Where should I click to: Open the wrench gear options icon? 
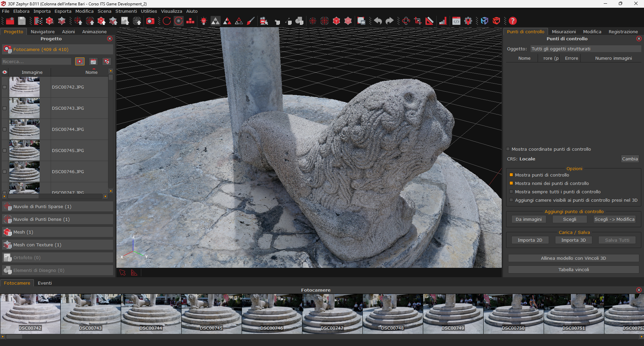468,21
